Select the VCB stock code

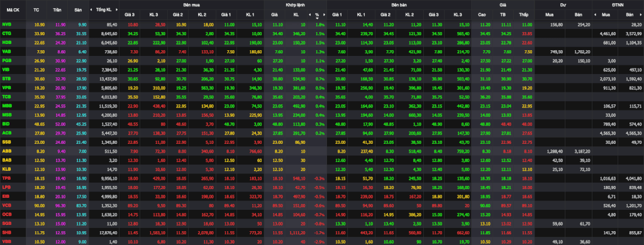point(6,205)
